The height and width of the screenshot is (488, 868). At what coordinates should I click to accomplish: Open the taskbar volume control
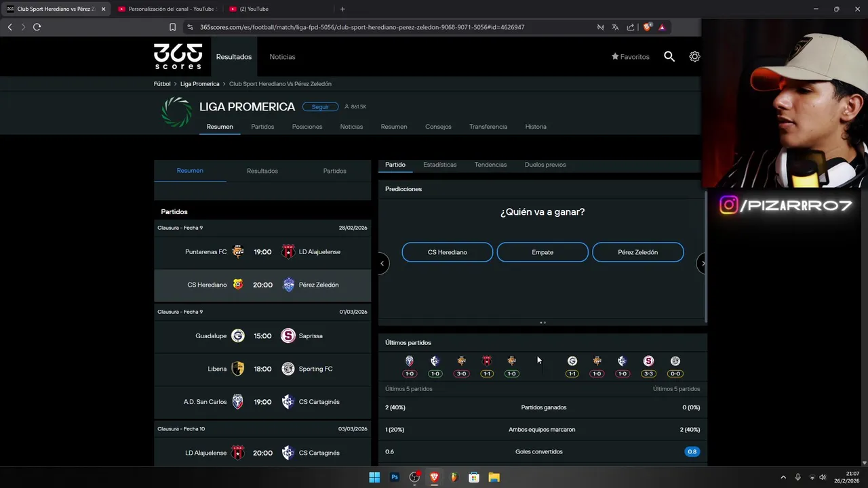pos(823,477)
